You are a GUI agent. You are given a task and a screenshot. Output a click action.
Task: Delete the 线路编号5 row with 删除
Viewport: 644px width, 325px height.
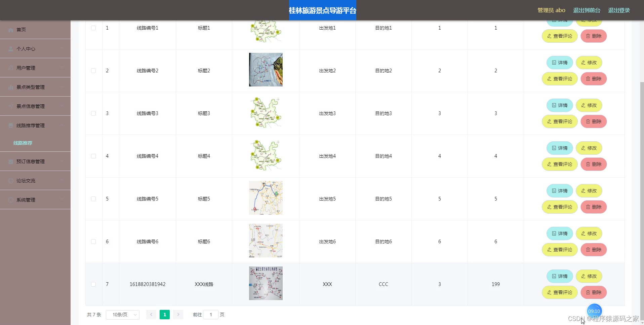[x=594, y=207]
